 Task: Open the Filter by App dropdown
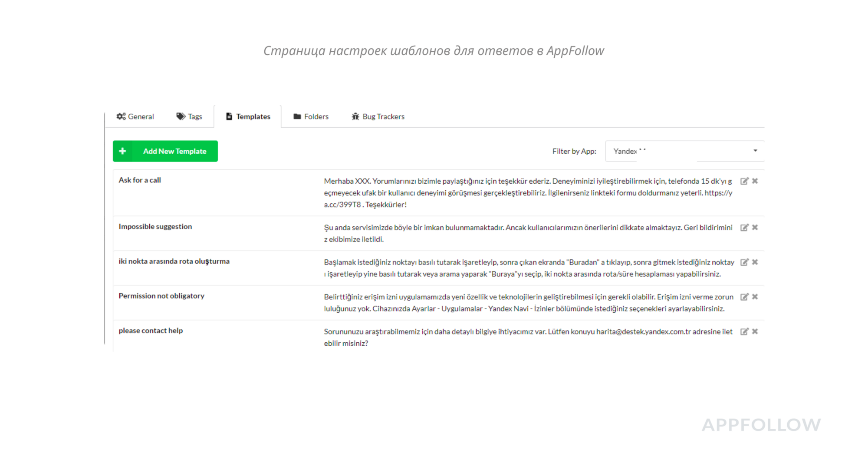pyautogui.click(x=684, y=151)
